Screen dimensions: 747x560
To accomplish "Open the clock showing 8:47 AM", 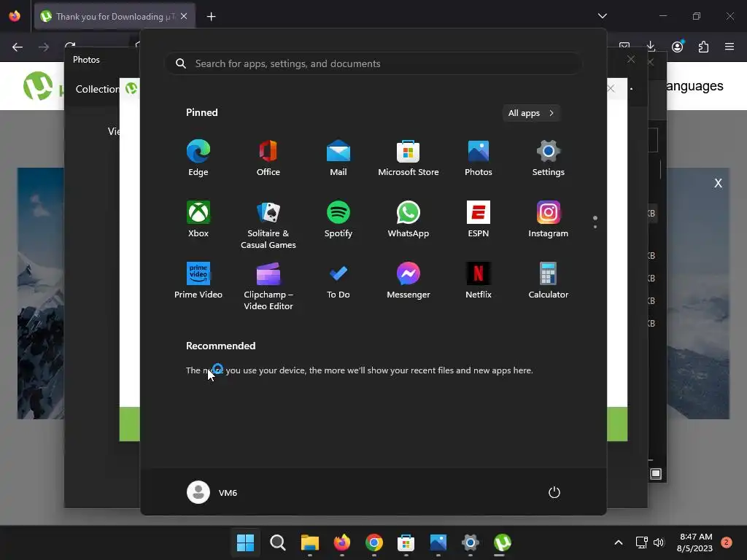I will pyautogui.click(x=695, y=542).
